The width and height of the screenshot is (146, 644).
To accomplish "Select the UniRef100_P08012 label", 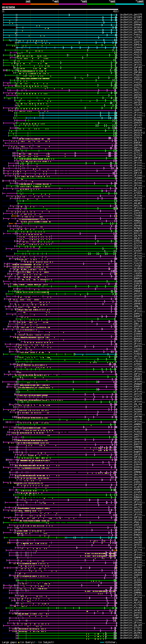I will click(x=131, y=35).
